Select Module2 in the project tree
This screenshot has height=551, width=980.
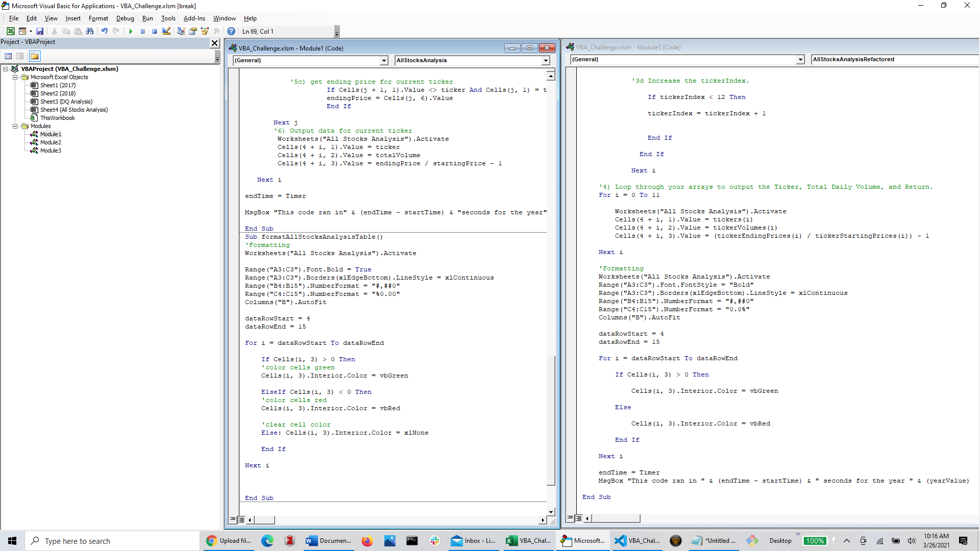(51, 142)
